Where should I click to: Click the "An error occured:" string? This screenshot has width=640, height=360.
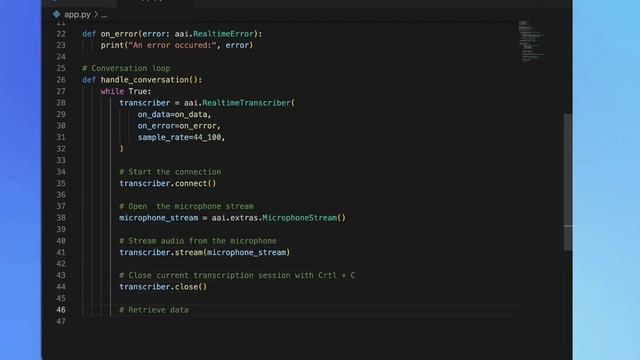172,45
